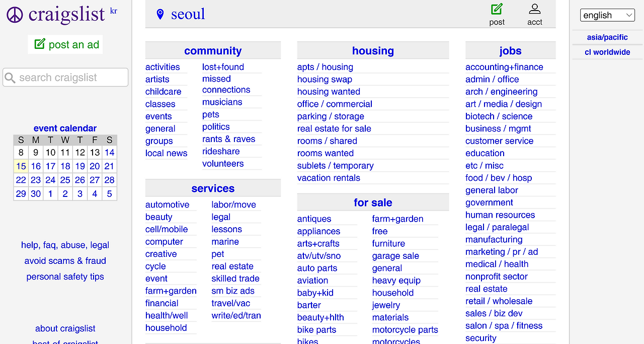Open nonprofit sector jobs link
The width and height of the screenshot is (644, 344).
click(x=497, y=277)
